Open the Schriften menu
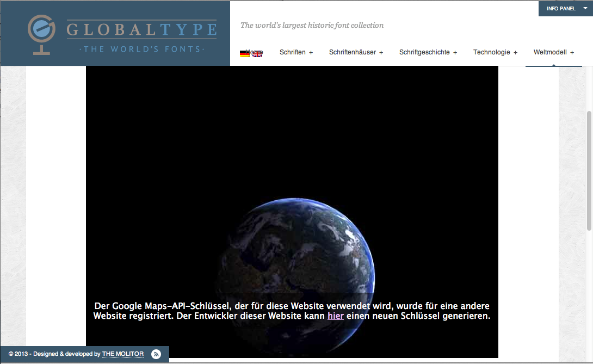This screenshot has height=364, width=593. [x=292, y=52]
